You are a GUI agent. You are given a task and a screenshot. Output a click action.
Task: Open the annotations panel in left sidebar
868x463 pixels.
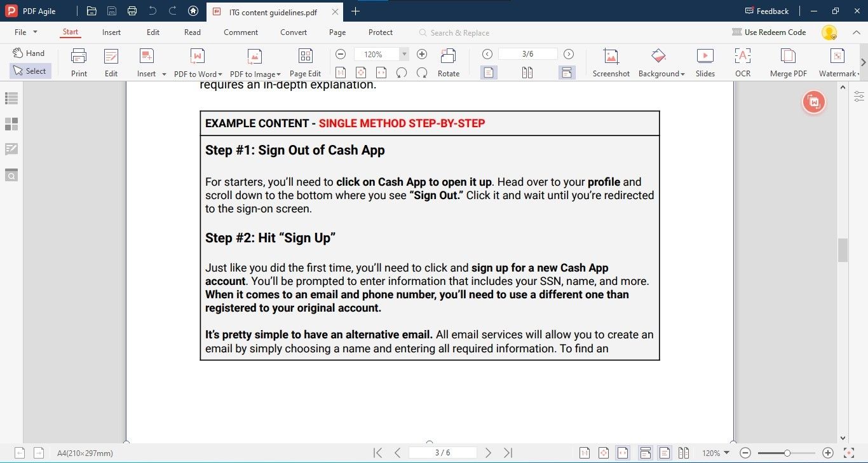[x=11, y=149]
